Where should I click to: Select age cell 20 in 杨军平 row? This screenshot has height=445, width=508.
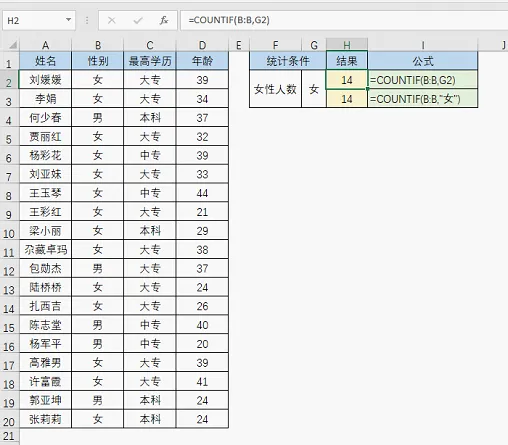coord(202,343)
